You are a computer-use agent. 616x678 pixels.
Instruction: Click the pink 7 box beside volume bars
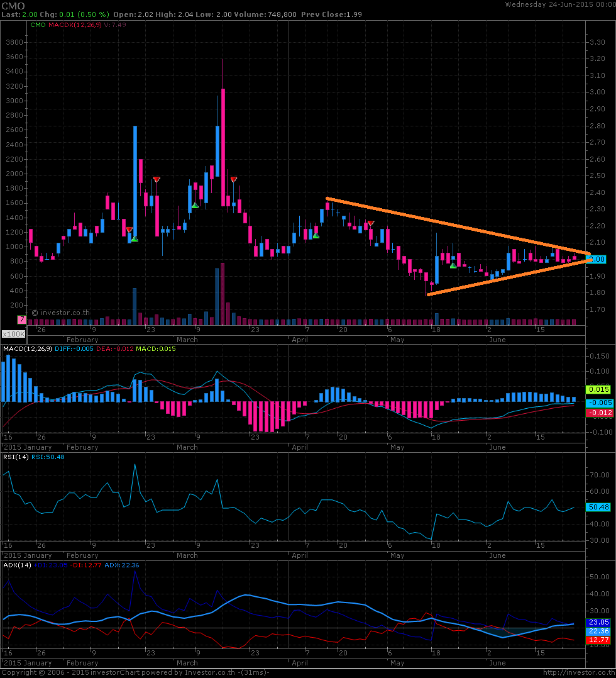[21, 320]
